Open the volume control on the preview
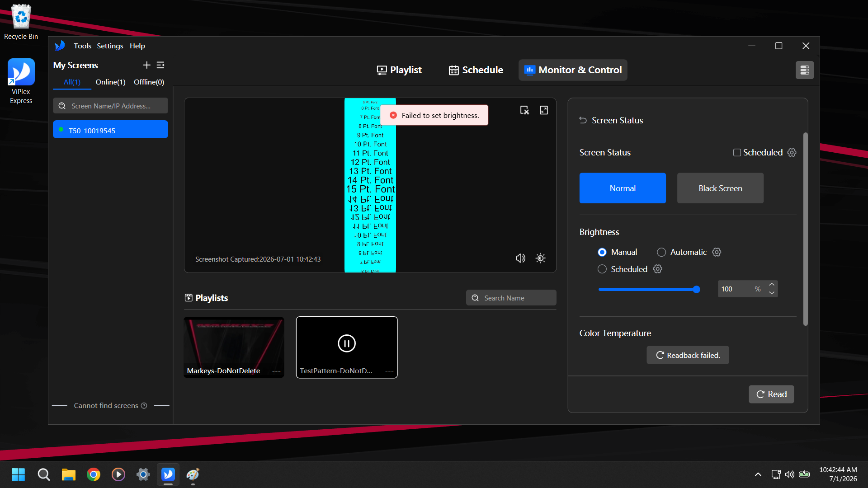Image resolution: width=868 pixels, height=488 pixels. tap(521, 258)
